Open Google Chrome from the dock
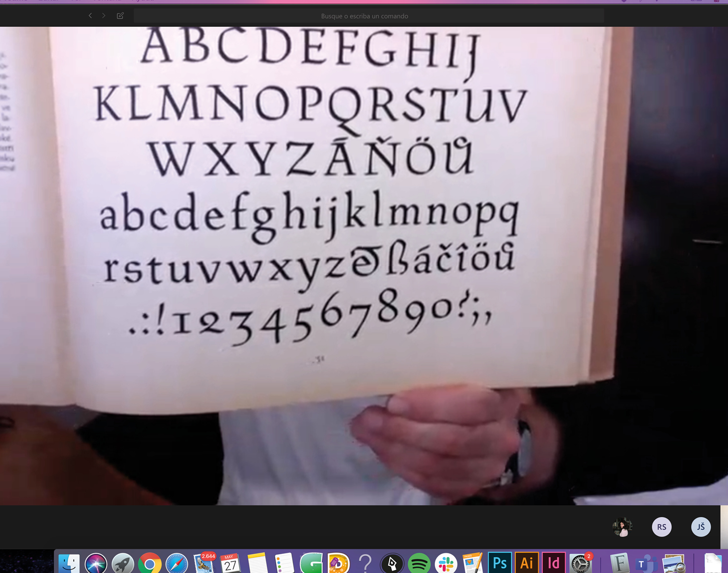This screenshot has height=573, width=728. coord(150,563)
